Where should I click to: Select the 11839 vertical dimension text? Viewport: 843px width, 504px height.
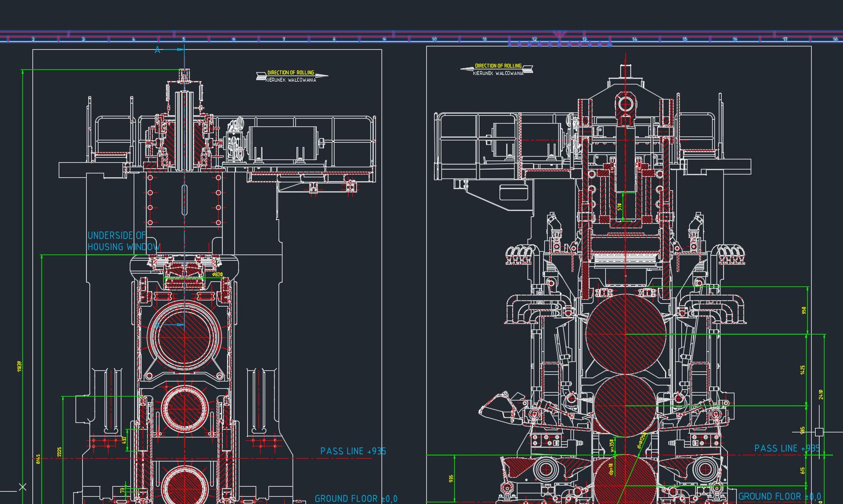[x=20, y=366]
